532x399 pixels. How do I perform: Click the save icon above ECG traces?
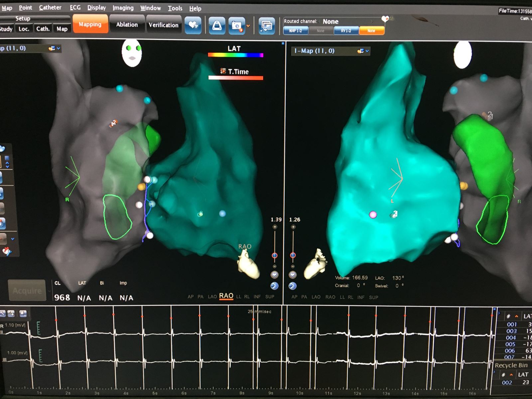coord(23,313)
